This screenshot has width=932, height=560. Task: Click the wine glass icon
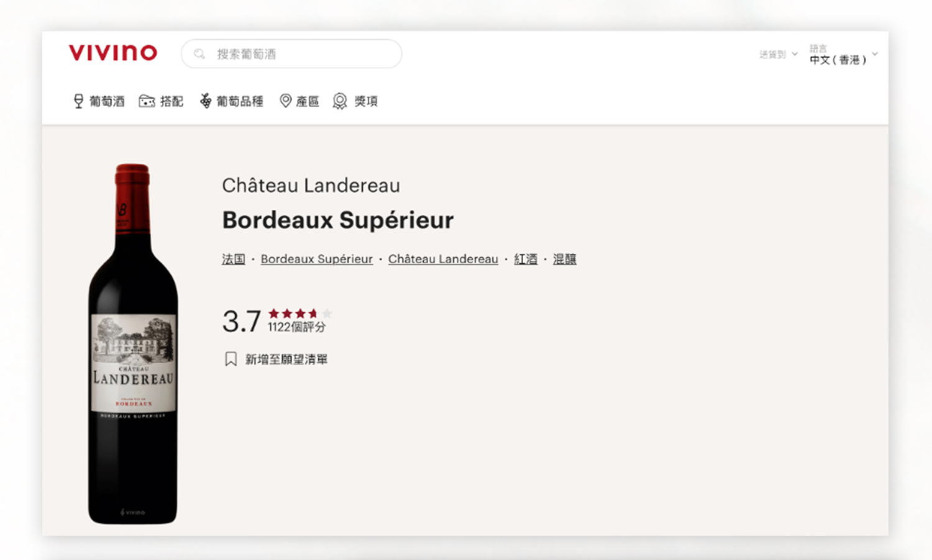78,101
